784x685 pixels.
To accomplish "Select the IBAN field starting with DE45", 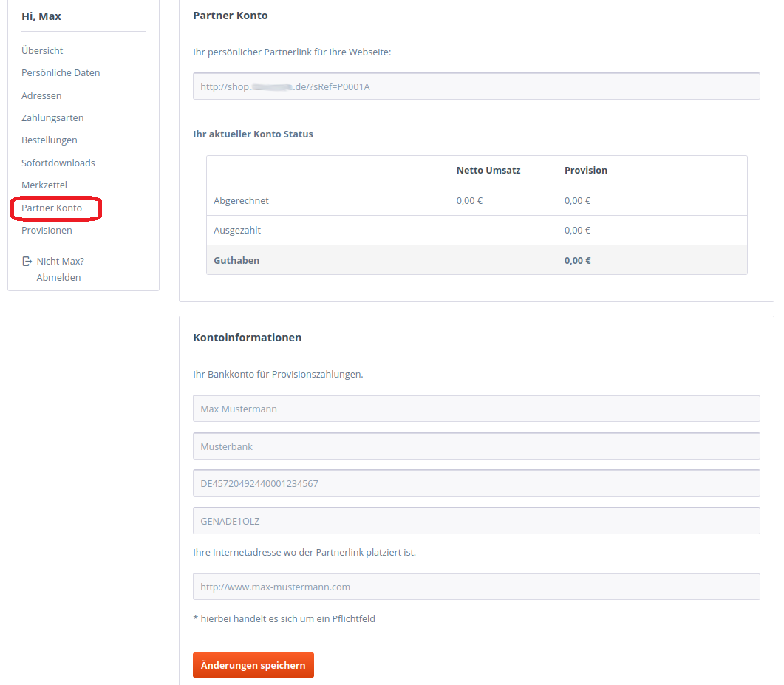I will tap(476, 483).
